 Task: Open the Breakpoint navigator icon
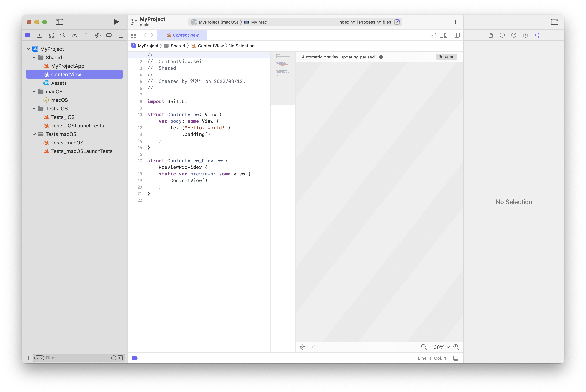tap(109, 35)
